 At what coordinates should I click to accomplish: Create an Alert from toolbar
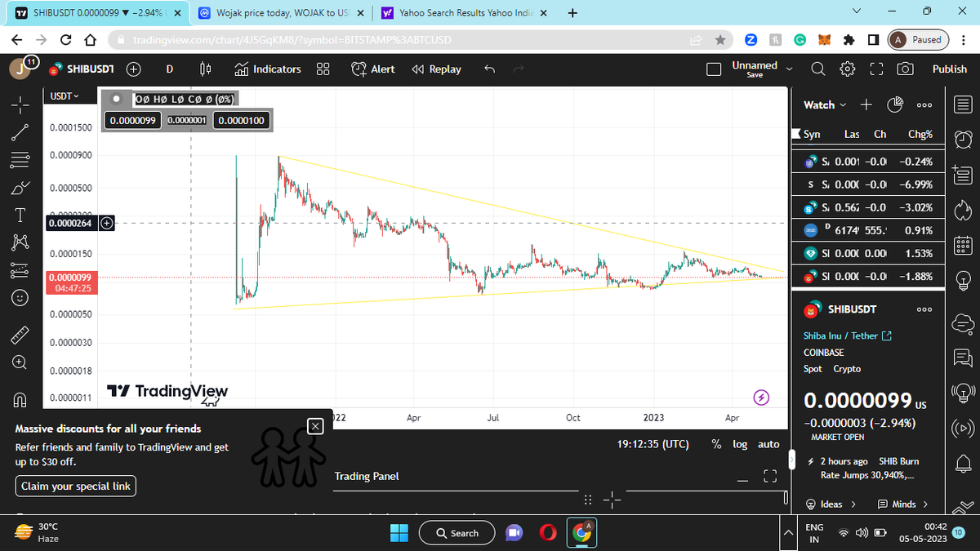[x=373, y=69]
